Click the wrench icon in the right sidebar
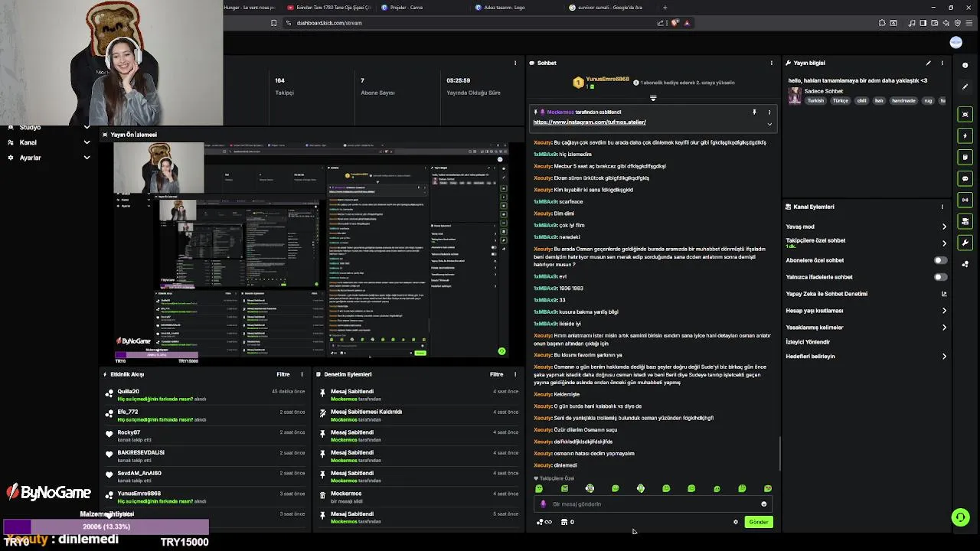 coord(965,243)
